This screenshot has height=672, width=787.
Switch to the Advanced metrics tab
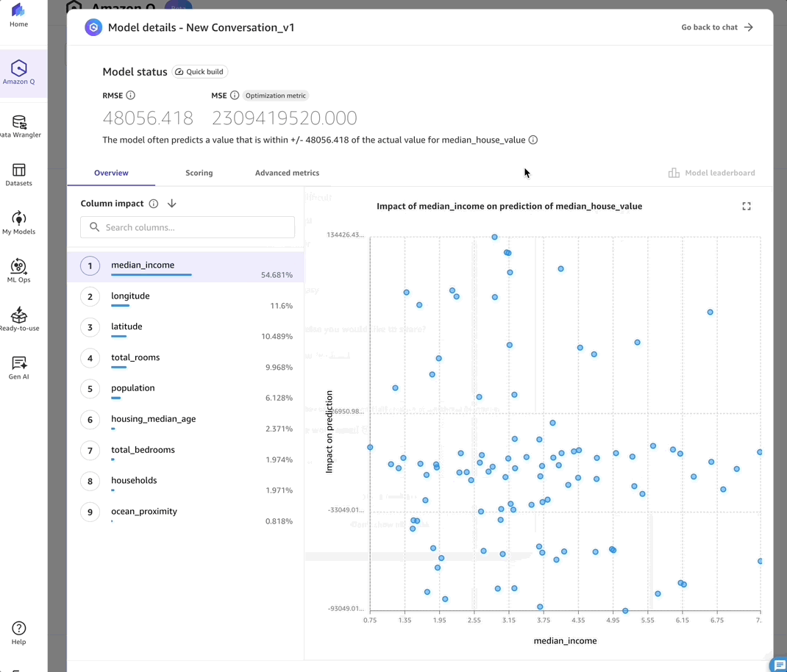pyautogui.click(x=287, y=173)
